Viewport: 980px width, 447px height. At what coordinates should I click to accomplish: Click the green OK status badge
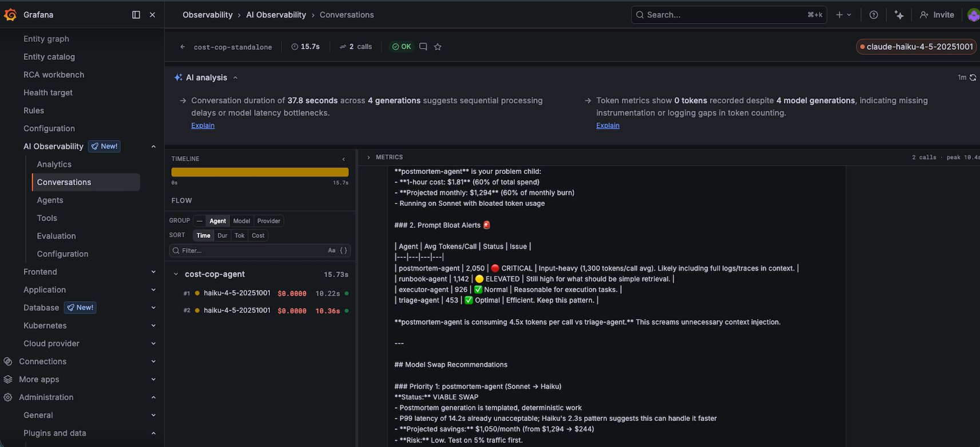coord(402,47)
